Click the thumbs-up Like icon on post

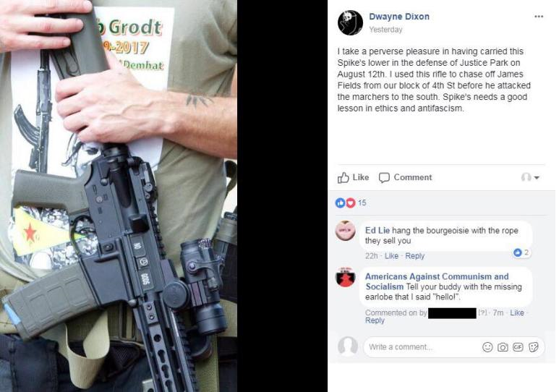343,177
